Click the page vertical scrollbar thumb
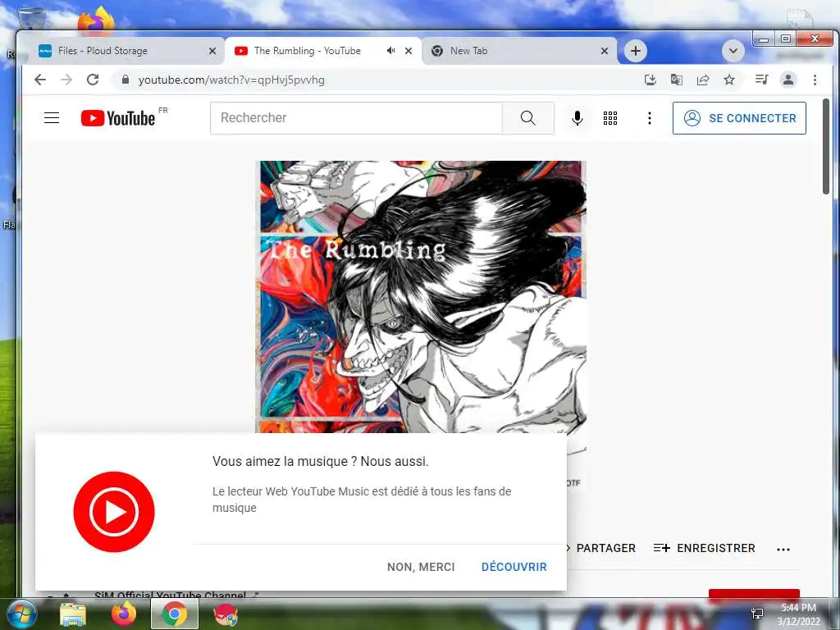The width and height of the screenshot is (840, 630). (825, 146)
